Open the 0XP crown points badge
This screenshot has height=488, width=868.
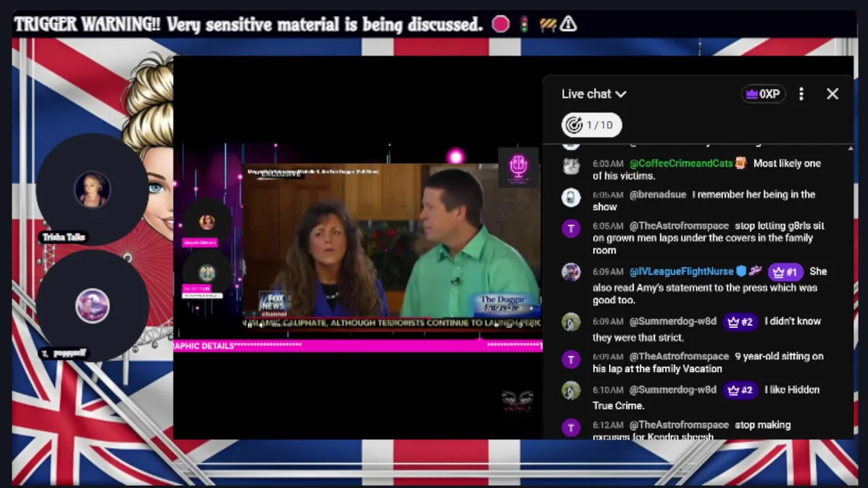[x=763, y=94]
